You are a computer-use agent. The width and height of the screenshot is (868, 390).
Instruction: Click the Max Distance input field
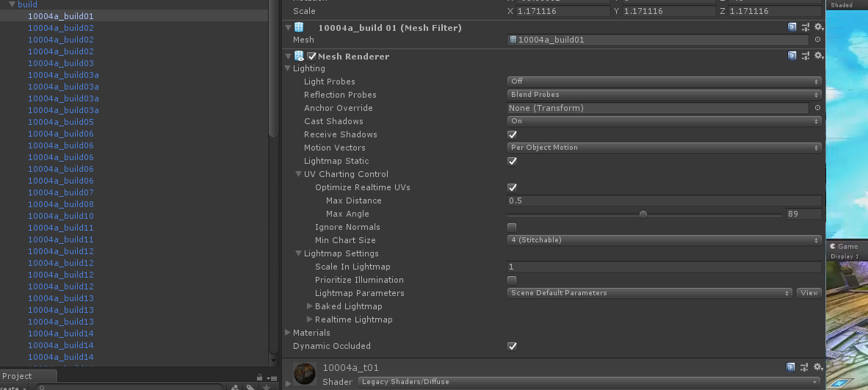pyautogui.click(x=664, y=201)
